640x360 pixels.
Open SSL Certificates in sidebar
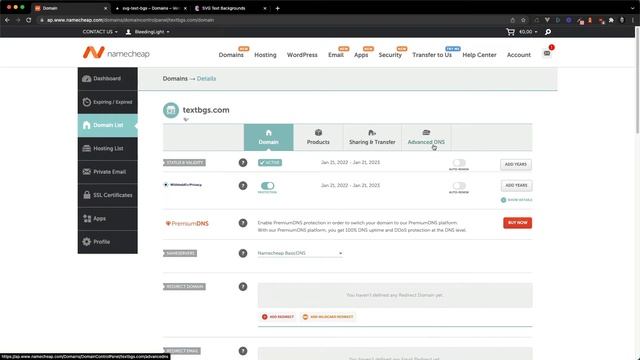tap(108, 195)
